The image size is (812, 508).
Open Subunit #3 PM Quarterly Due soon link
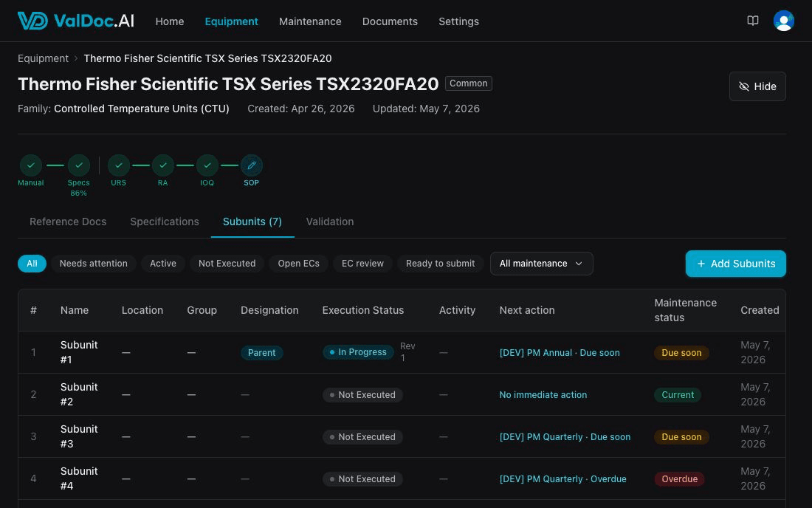tap(565, 436)
